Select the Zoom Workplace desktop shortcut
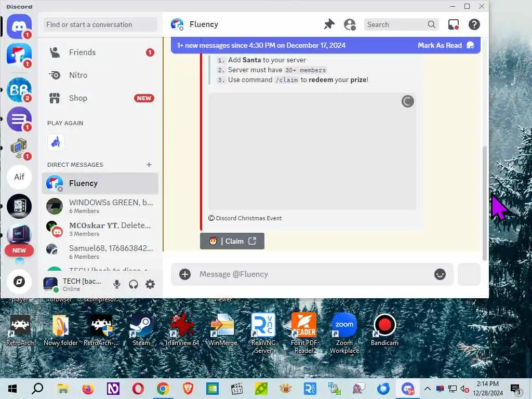Viewport: 532px width, 399px height. [x=344, y=333]
